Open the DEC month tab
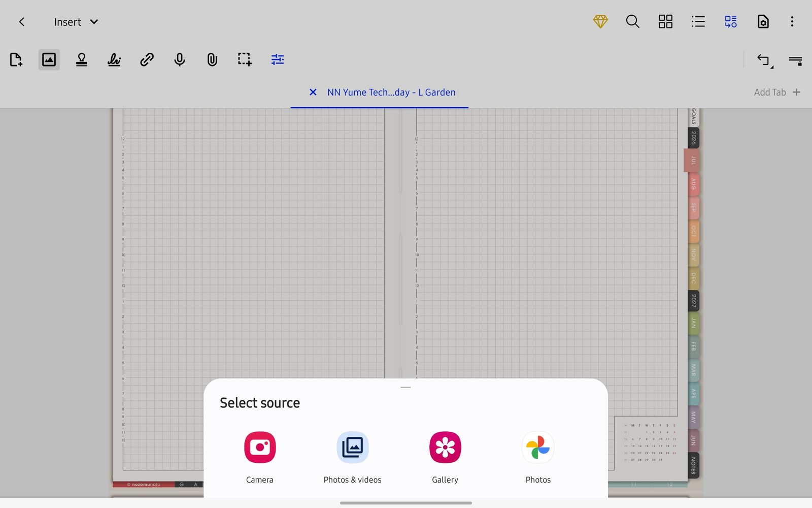812x508 pixels. (x=693, y=278)
